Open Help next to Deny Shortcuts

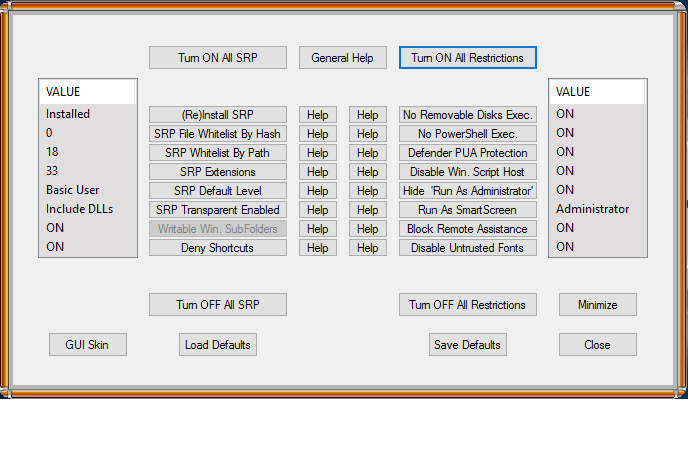[x=318, y=248]
